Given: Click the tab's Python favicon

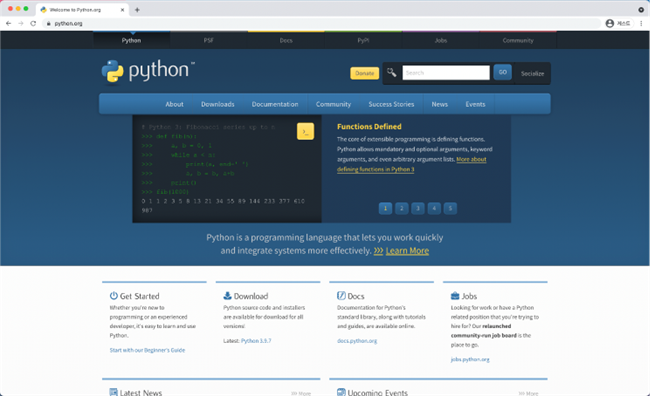Looking at the screenshot, I should click(43, 10).
